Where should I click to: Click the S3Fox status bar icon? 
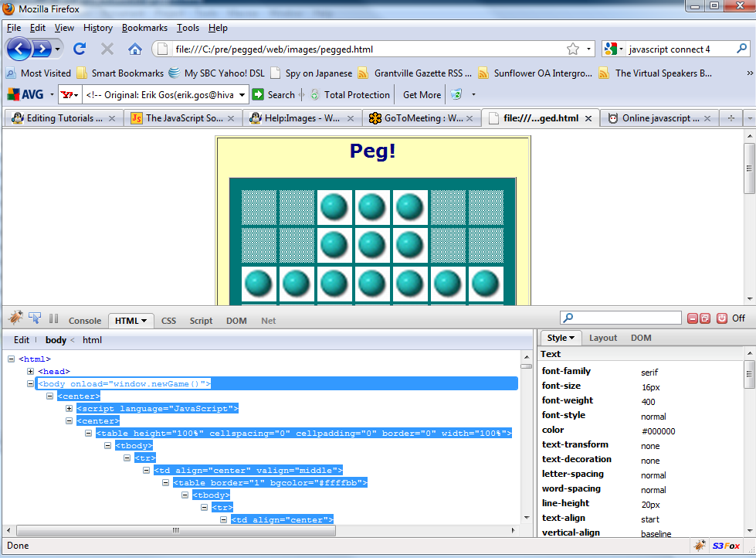point(726,546)
